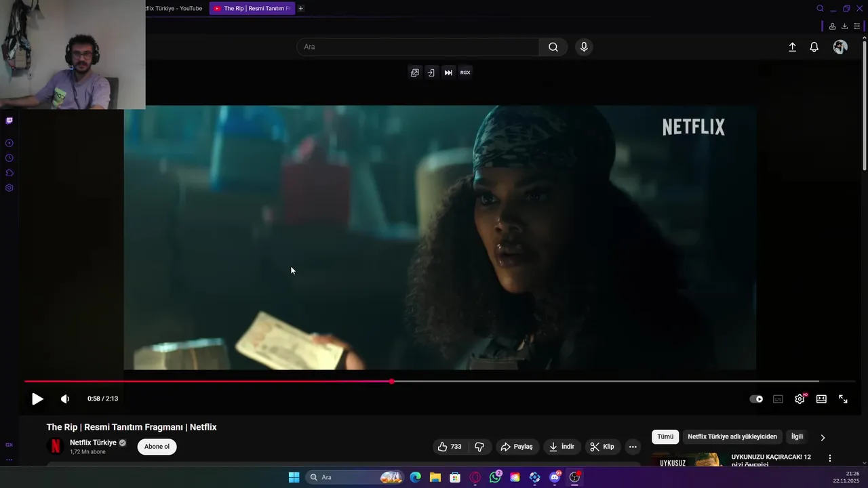Select Netflix Türkiye adlı yükleyiciden chip
Screen dimensions: 868x488
click(x=732, y=437)
